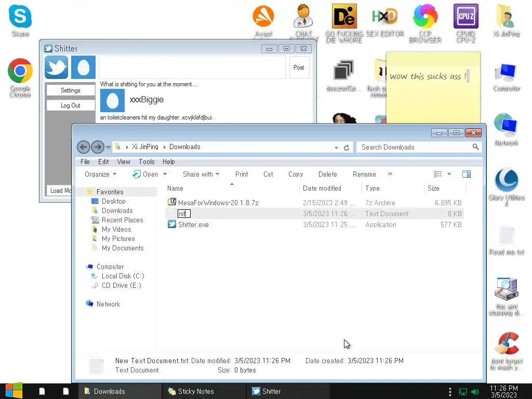Open the Help menu
This screenshot has width=532, height=399.
(x=169, y=162)
